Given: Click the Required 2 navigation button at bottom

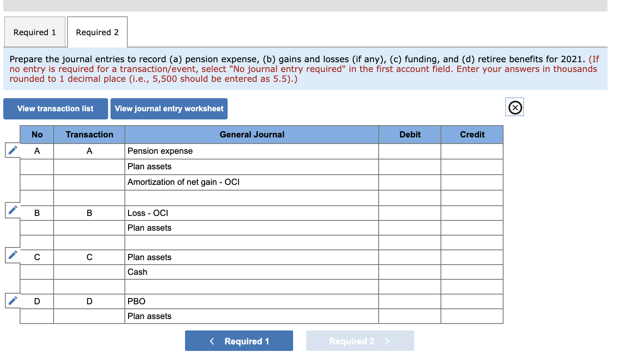Looking at the screenshot, I should 360,341.
